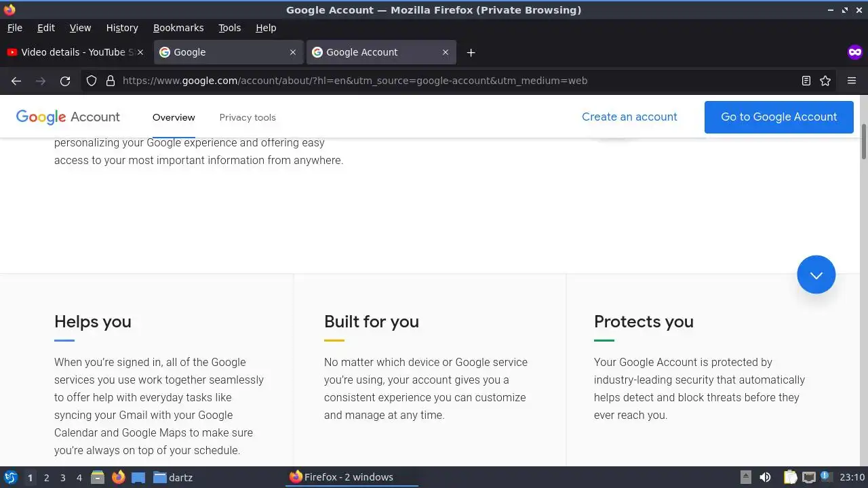Click the browser back arrow
The image size is (868, 488).
point(16,81)
